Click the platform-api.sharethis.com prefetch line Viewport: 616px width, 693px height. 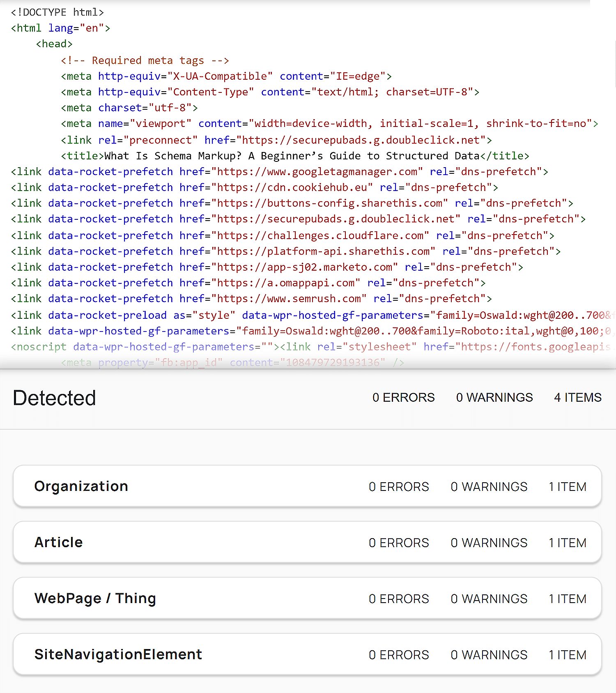286,251
